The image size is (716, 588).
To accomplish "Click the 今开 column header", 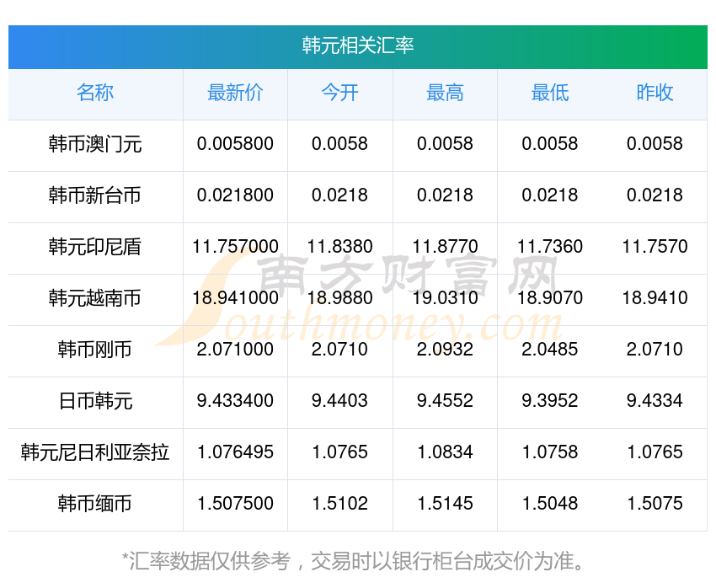I will [339, 93].
